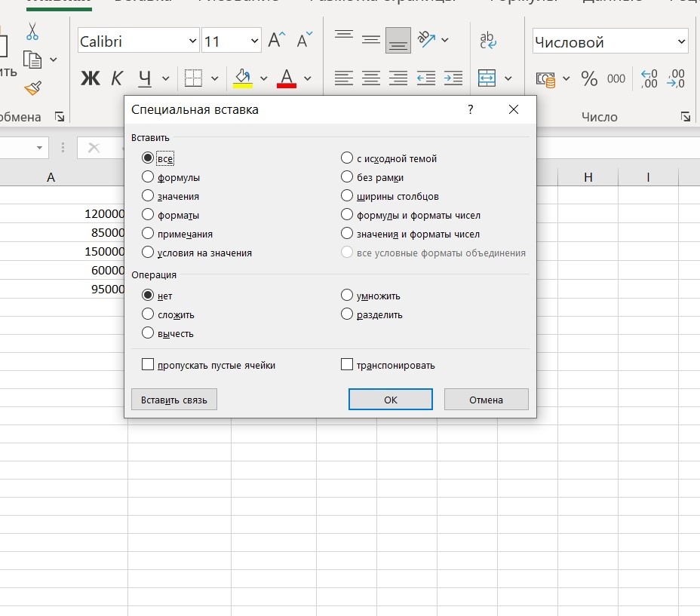
Task: Click the Increase Indent icon
Action: [453, 78]
